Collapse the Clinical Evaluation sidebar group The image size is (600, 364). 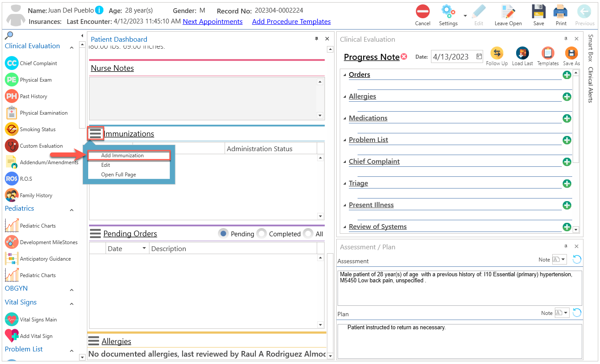coord(72,48)
